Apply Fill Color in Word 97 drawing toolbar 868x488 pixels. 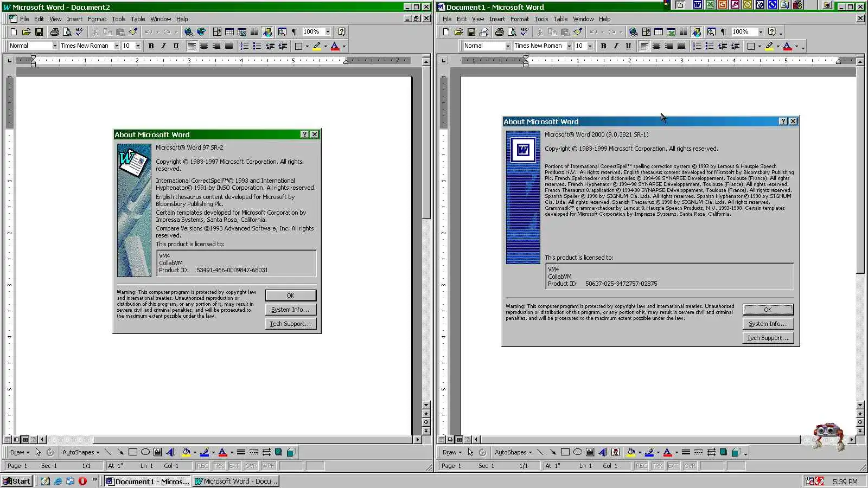coord(186,452)
